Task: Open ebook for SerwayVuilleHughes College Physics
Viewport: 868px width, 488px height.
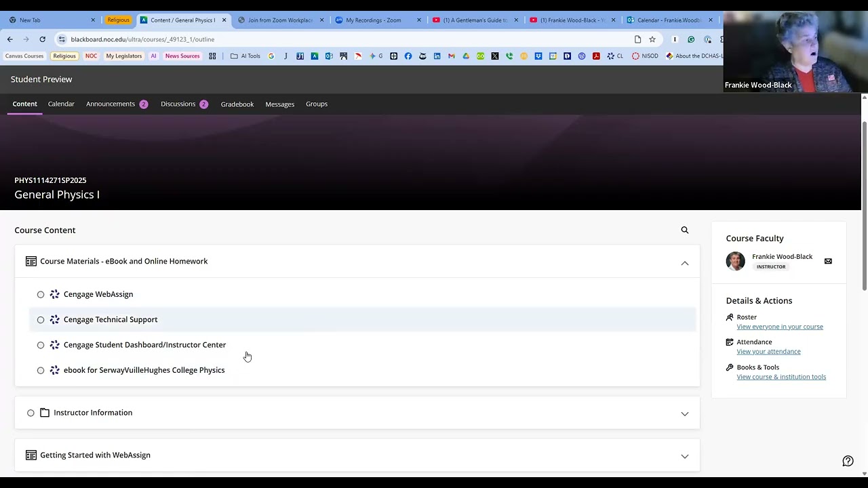Action: point(144,370)
